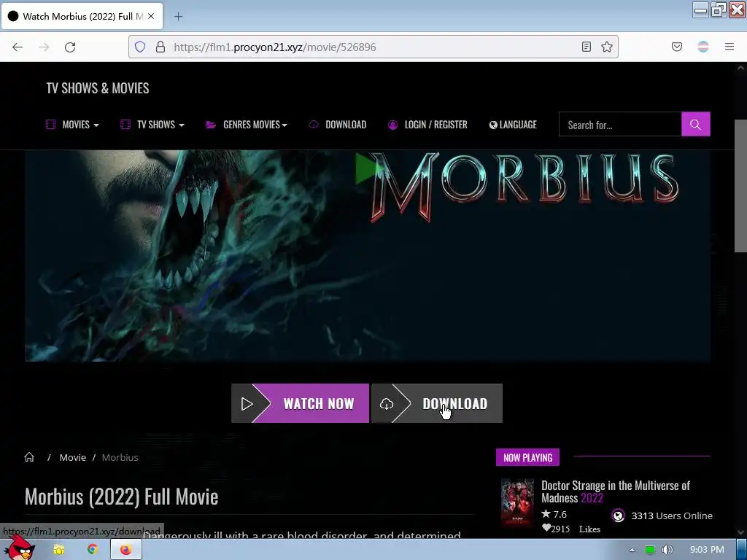
Task: Click the Watch Now button
Action: [300, 403]
